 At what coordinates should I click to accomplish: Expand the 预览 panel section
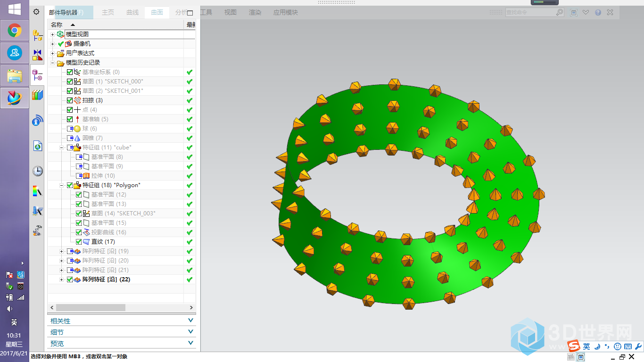point(122,343)
